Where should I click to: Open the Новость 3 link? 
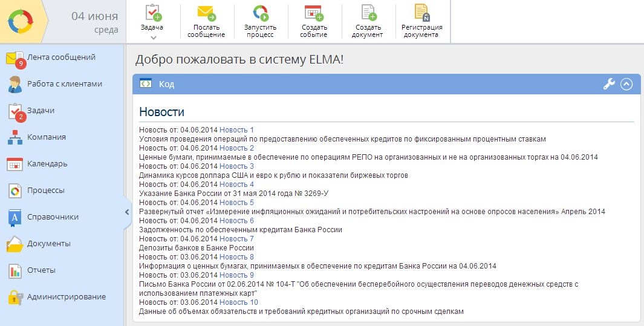click(x=236, y=166)
